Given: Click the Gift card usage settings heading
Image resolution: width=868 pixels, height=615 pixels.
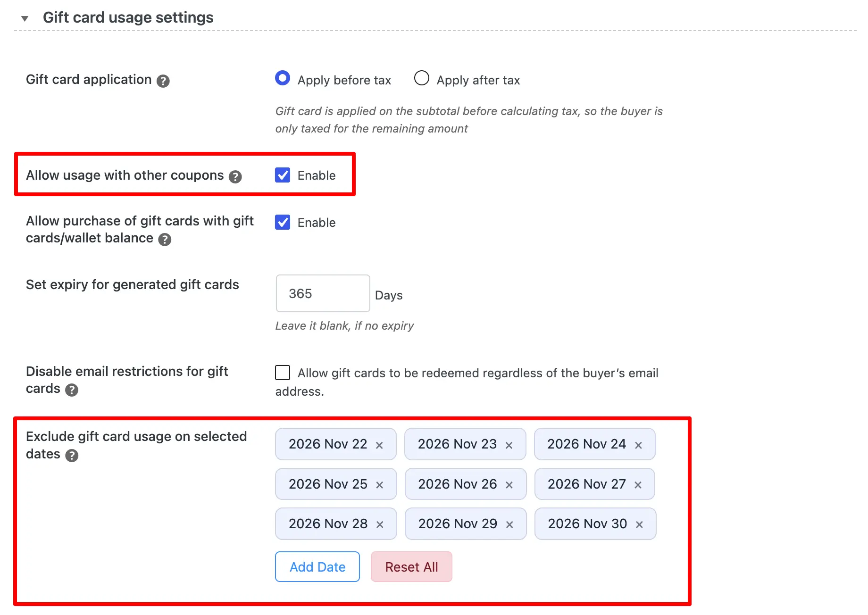Looking at the screenshot, I should coord(128,17).
